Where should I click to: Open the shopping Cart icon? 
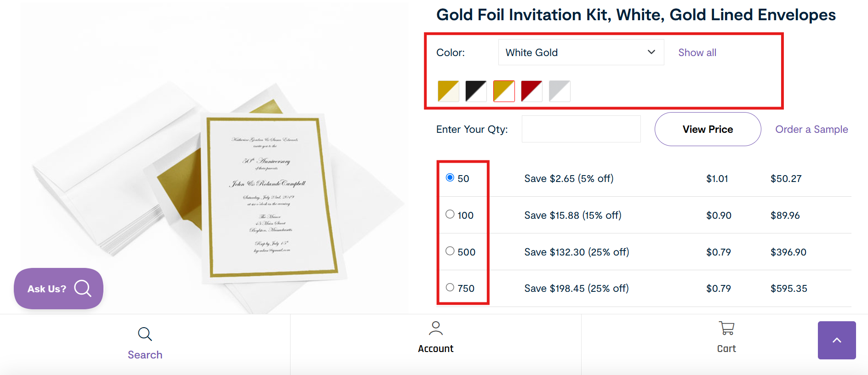pos(726,329)
